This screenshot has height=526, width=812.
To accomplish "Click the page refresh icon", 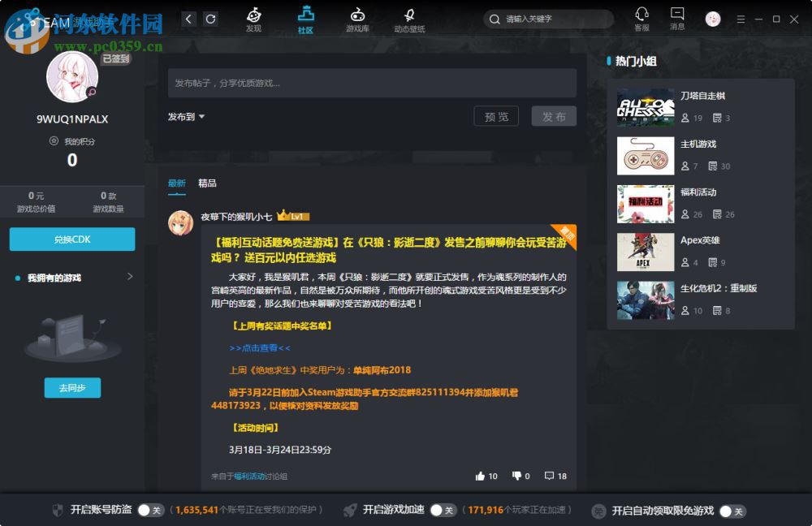I will [x=212, y=18].
